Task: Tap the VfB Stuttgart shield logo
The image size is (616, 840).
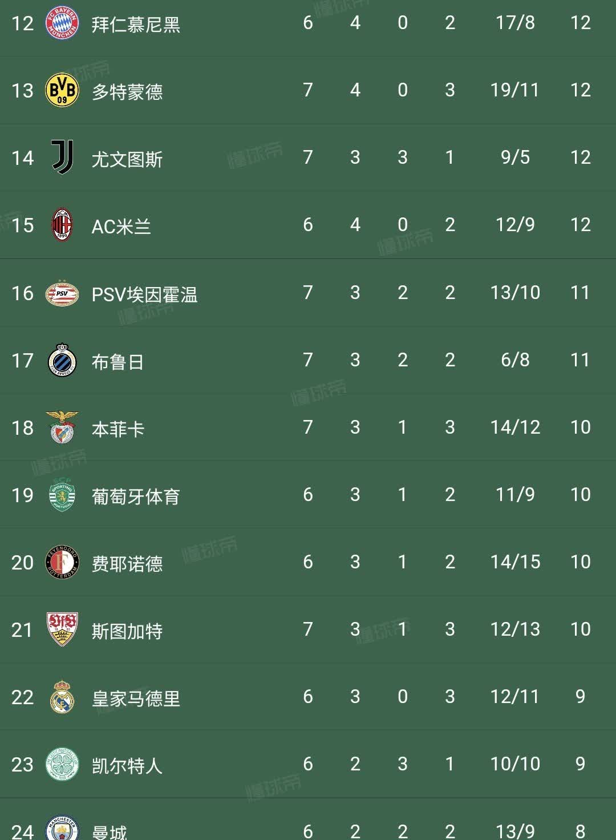Action: coord(62,629)
